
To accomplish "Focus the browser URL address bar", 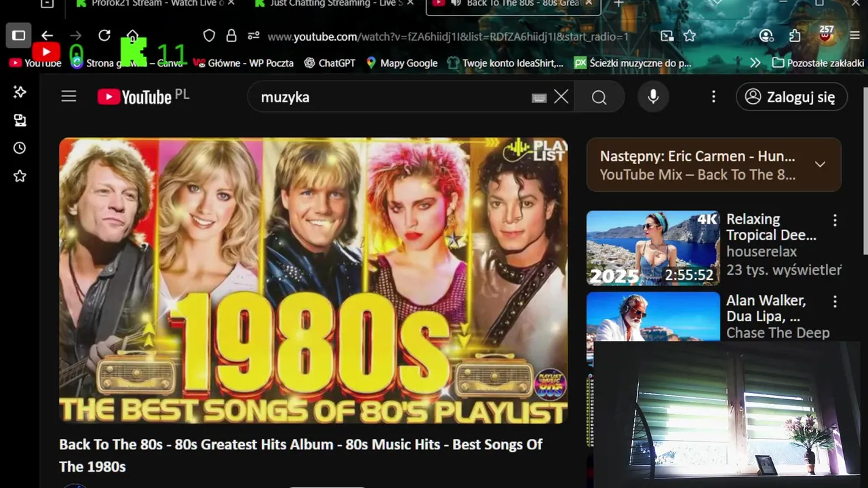I will pyautogui.click(x=448, y=37).
